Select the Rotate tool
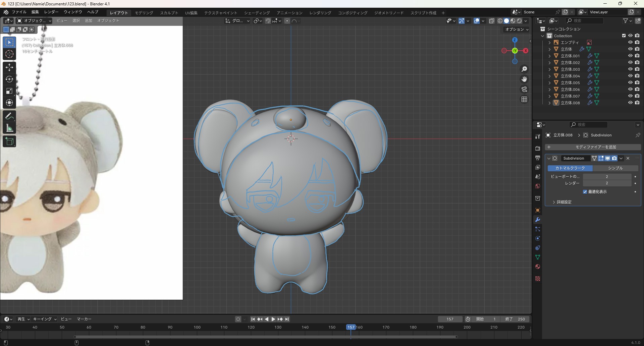644x346 pixels. point(9,79)
